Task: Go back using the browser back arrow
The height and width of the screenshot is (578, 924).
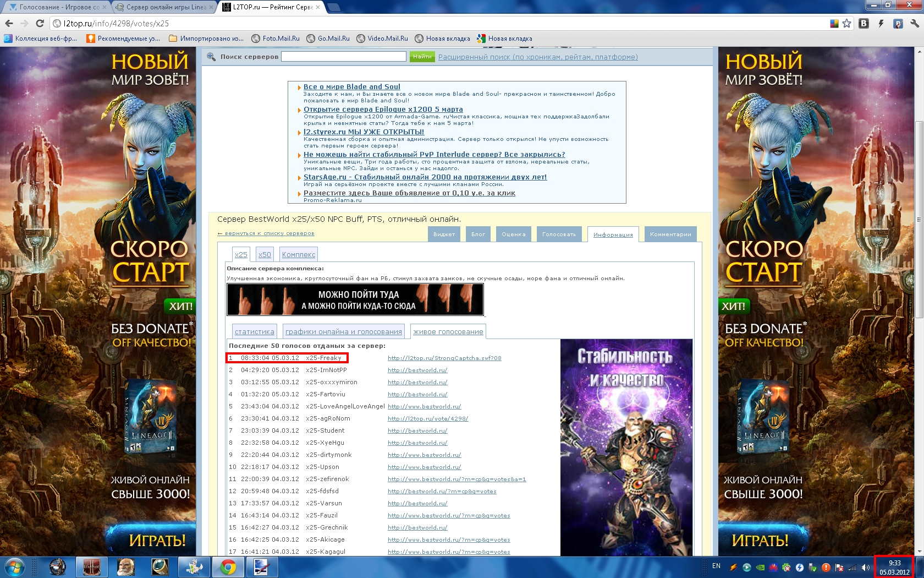Action: tap(9, 23)
